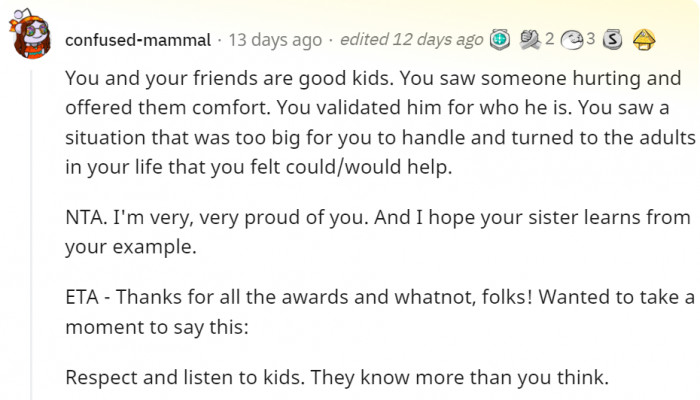700x400 pixels.
Task: Click the white seal award icon
Action: click(x=573, y=40)
